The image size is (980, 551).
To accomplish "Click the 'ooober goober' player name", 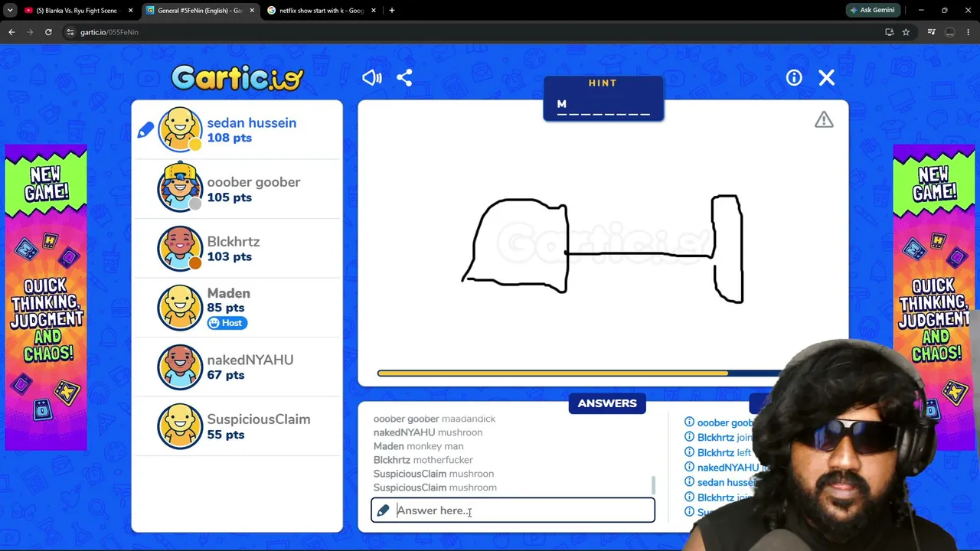I will point(253,182).
